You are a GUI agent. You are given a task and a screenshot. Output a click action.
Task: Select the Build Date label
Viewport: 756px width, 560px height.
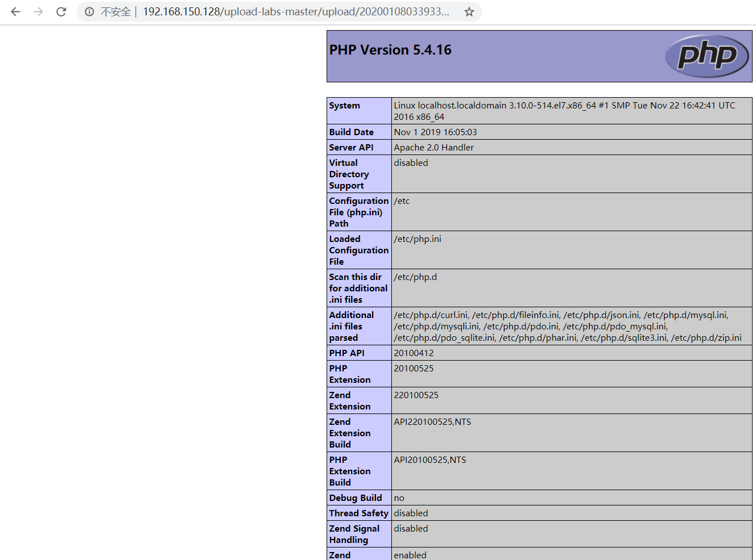point(352,132)
